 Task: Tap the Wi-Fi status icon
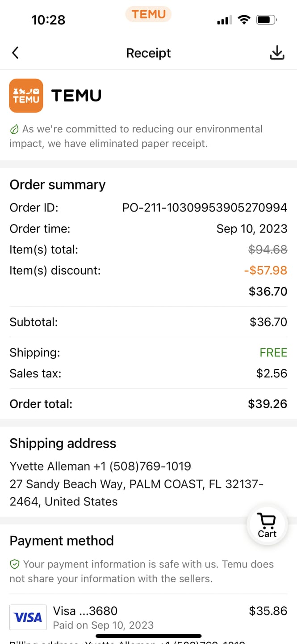tap(244, 20)
